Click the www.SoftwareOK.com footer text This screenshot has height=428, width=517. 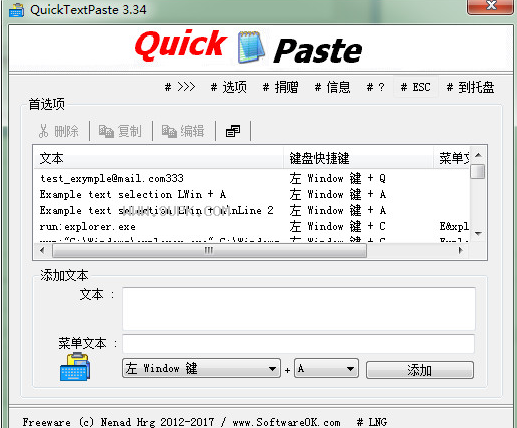click(286, 422)
